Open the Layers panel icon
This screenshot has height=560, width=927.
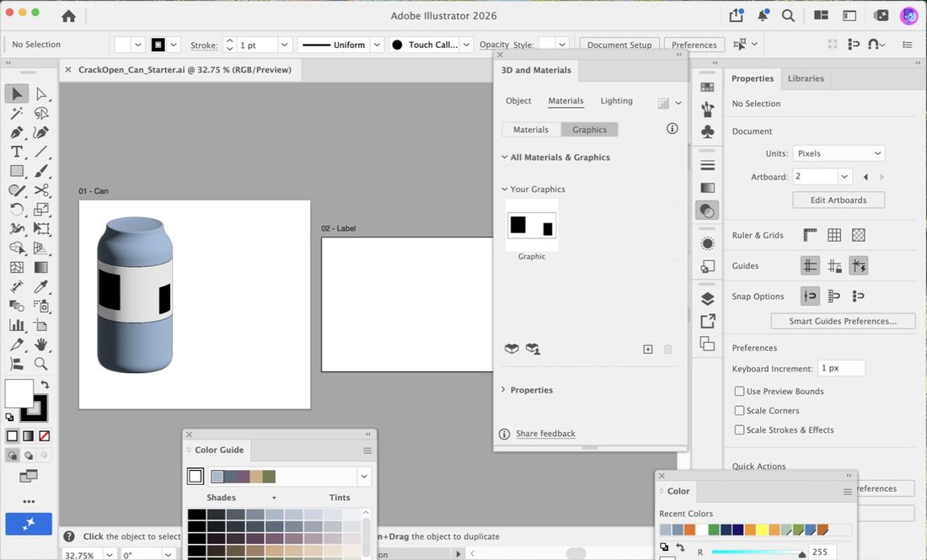point(707,298)
